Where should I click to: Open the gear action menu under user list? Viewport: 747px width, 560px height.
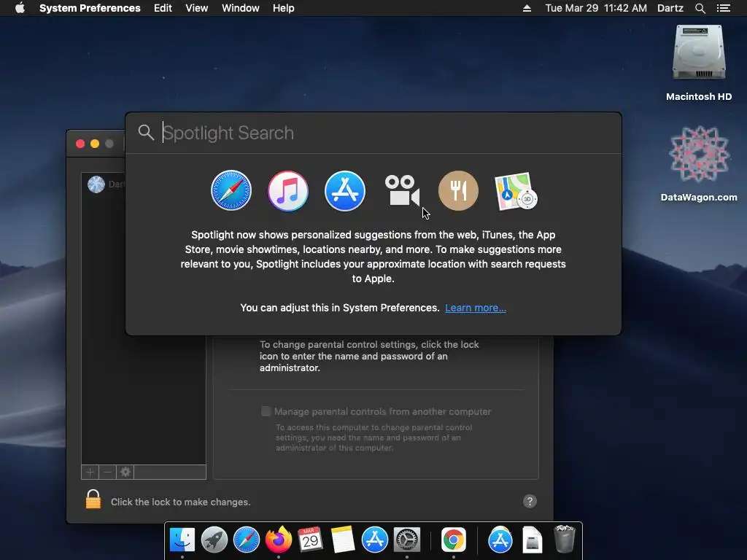125,472
